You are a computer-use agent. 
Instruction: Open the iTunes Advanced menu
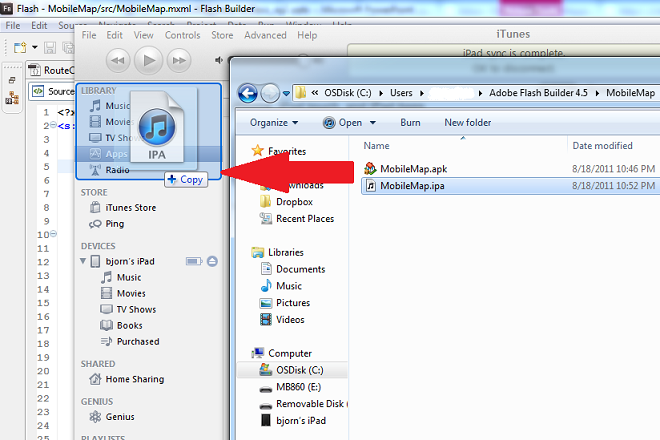click(x=265, y=35)
